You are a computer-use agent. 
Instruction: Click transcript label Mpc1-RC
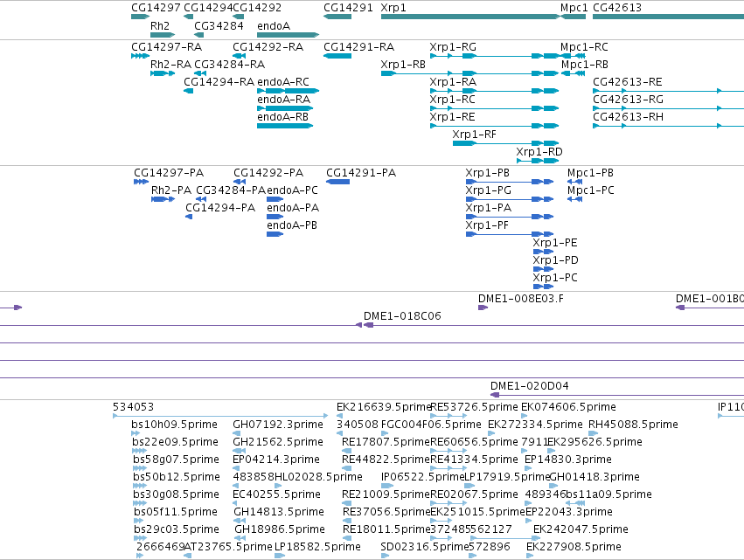click(x=584, y=47)
